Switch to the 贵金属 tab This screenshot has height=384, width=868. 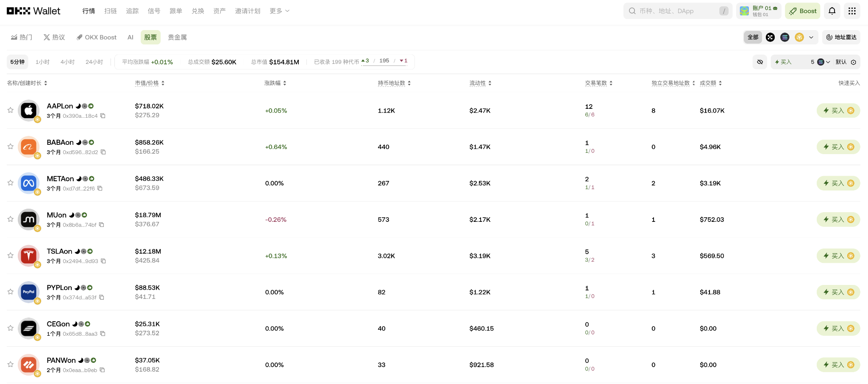(x=178, y=37)
